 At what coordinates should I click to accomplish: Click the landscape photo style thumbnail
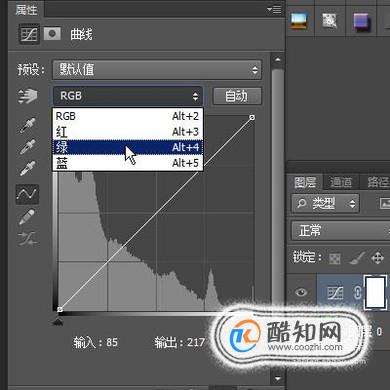pos(299,21)
